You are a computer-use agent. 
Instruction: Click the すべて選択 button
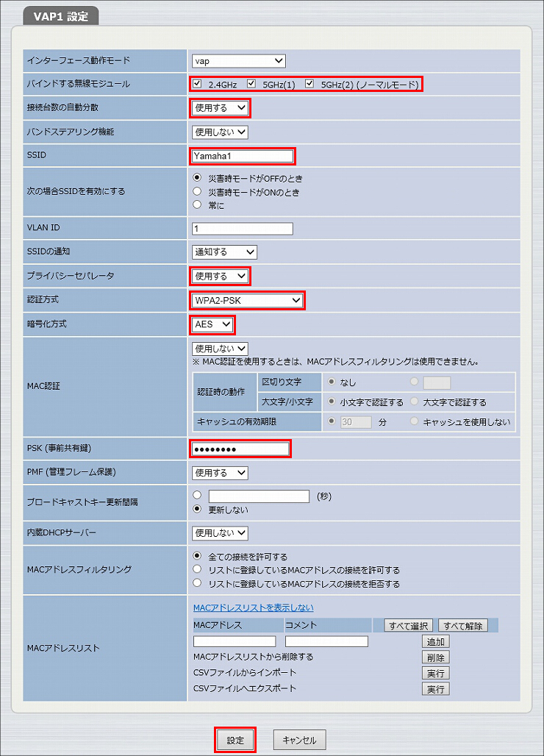coord(408,625)
